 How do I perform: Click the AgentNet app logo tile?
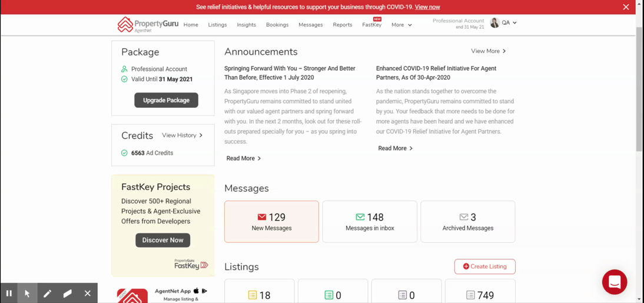click(x=132, y=295)
